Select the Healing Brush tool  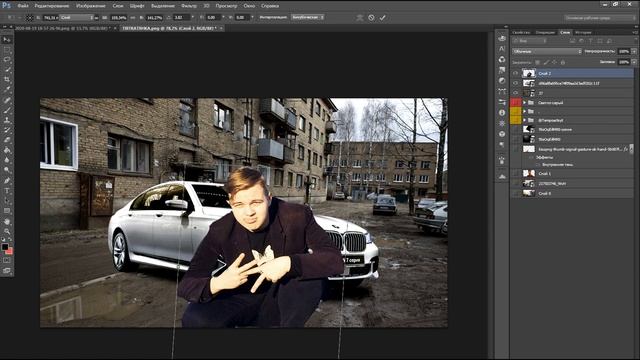point(7,100)
